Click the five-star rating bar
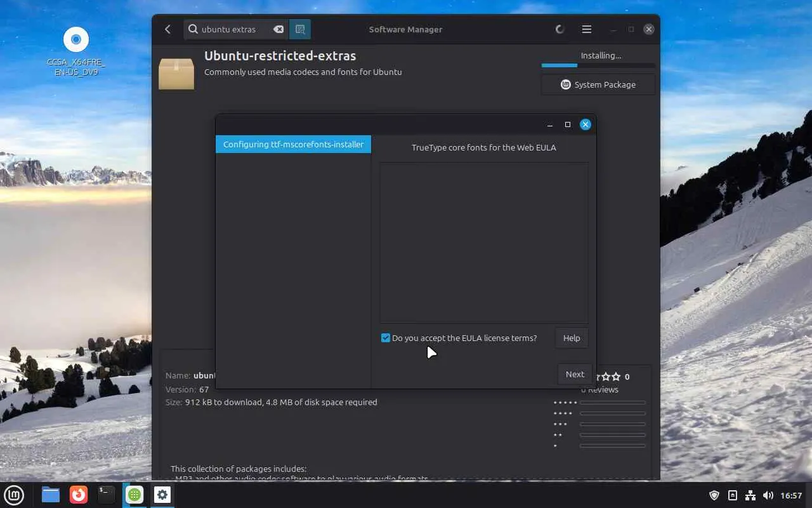 (x=613, y=403)
